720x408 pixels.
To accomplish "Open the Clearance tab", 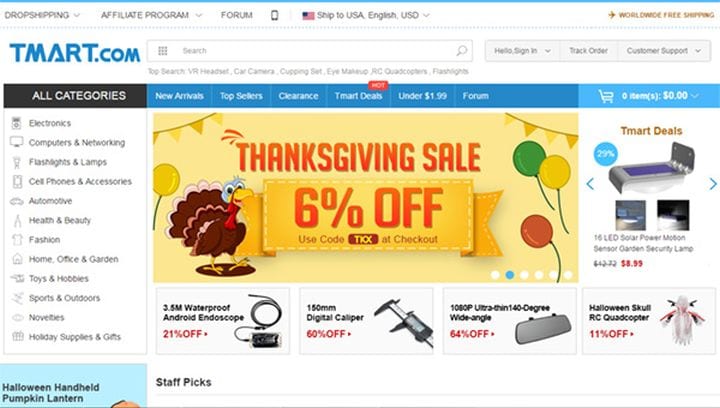I will (298, 96).
